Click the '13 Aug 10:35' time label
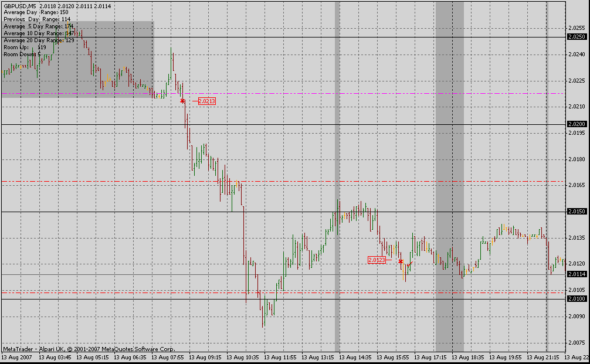590x364 pixels. pos(243,357)
